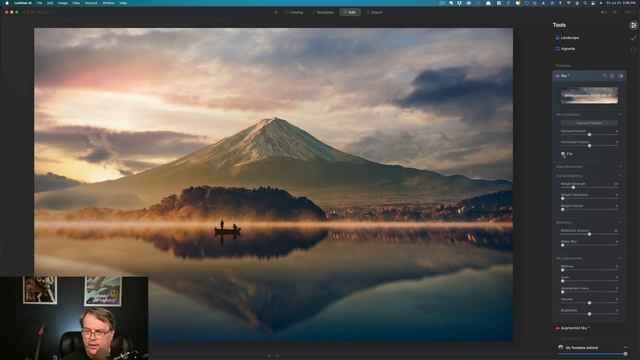The width and height of the screenshot is (640, 360).
Task: Open the File menu
Action: click(39, 3)
